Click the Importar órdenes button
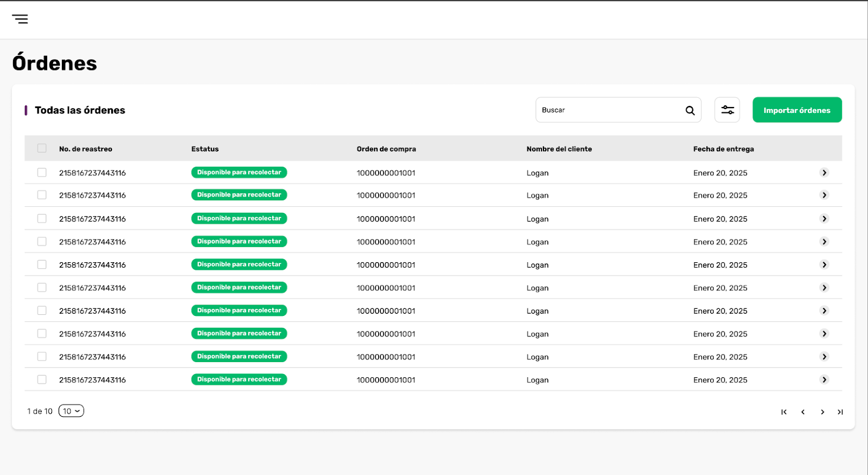 pyautogui.click(x=797, y=110)
